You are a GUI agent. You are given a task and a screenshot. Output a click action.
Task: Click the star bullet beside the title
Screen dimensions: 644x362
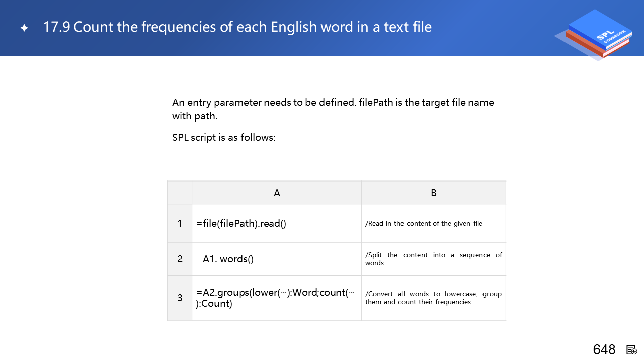[24, 28]
